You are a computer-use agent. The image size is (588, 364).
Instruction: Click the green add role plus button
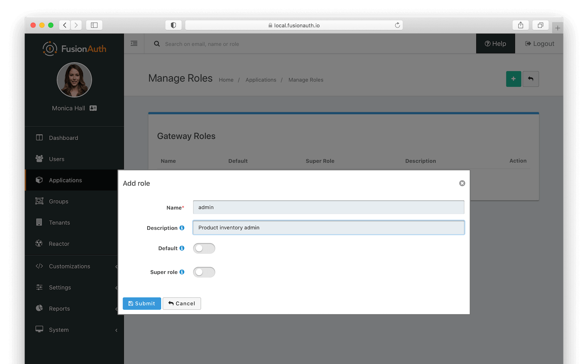[513, 79]
